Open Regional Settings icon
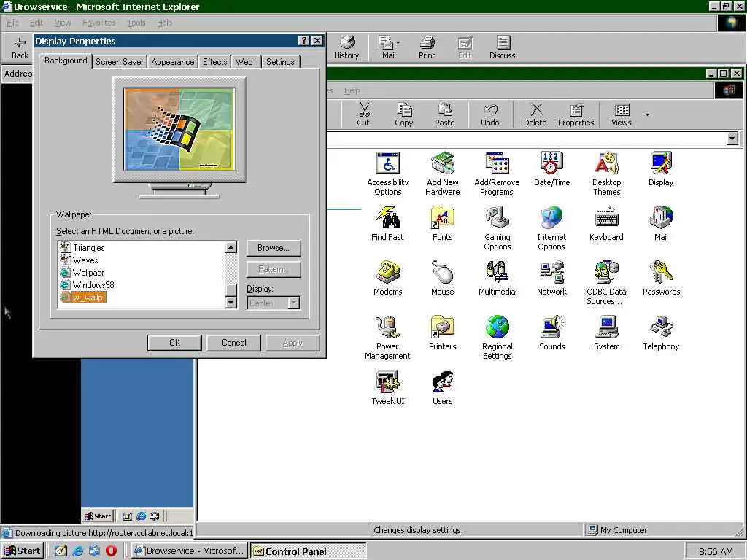The height and width of the screenshot is (560, 747). [498, 338]
